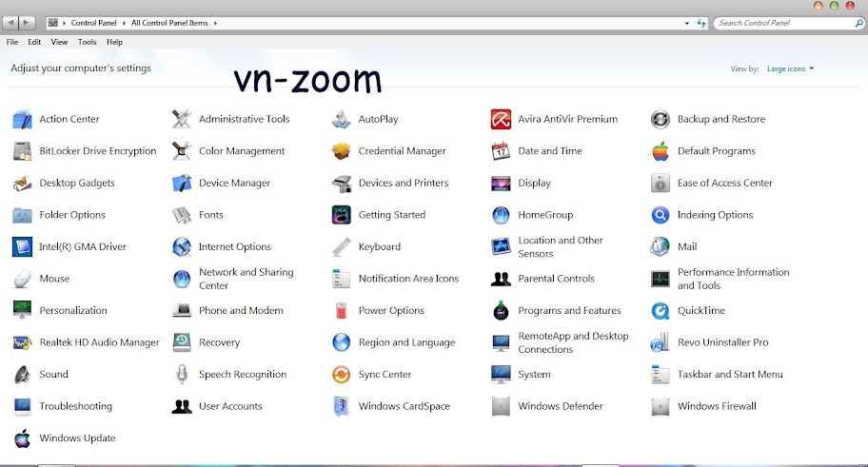Click the All Control Panel Items breadcrumb

(x=169, y=23)
